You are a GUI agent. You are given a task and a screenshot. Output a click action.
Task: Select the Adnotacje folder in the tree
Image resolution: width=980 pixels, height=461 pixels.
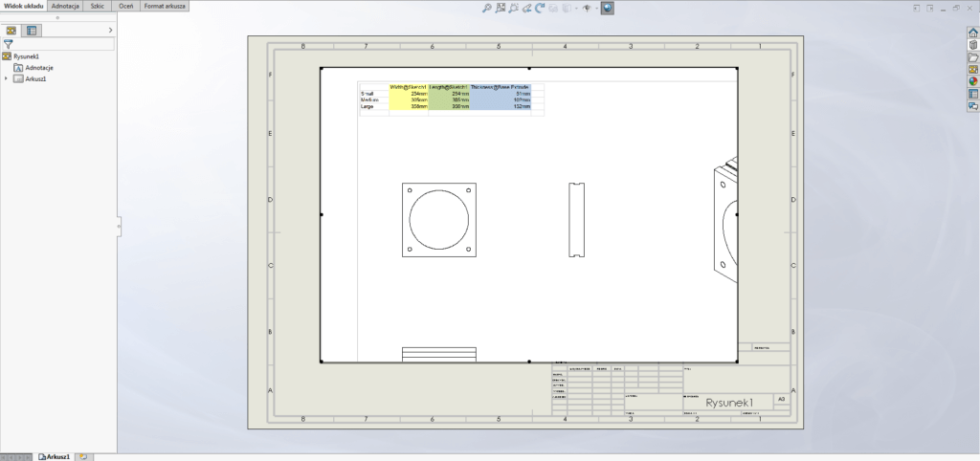tap(38, 68)
